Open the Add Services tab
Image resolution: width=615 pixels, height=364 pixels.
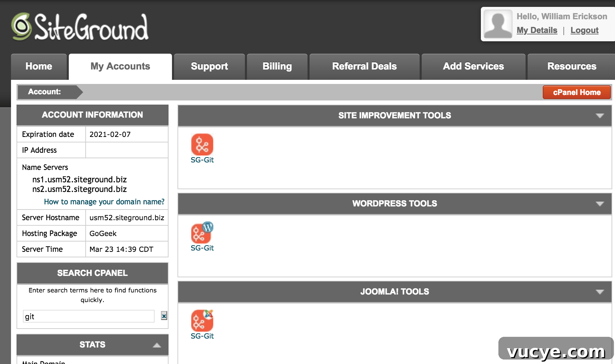474,66
